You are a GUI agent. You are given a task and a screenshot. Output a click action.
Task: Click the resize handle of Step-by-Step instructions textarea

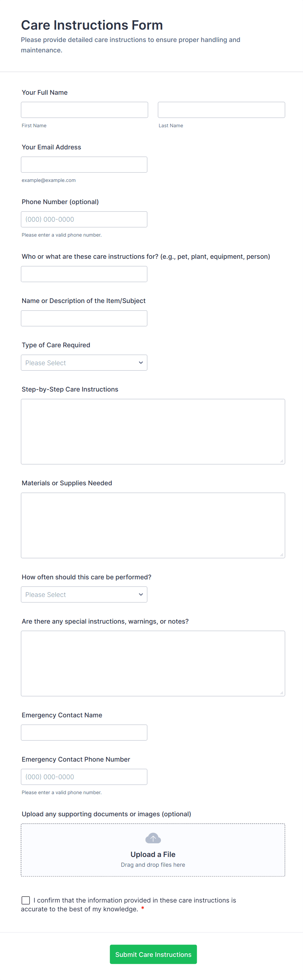(282, 461)
